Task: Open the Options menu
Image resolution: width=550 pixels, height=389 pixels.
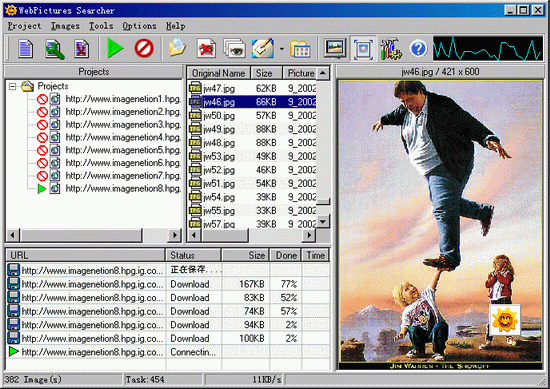Action: (139, 26)
